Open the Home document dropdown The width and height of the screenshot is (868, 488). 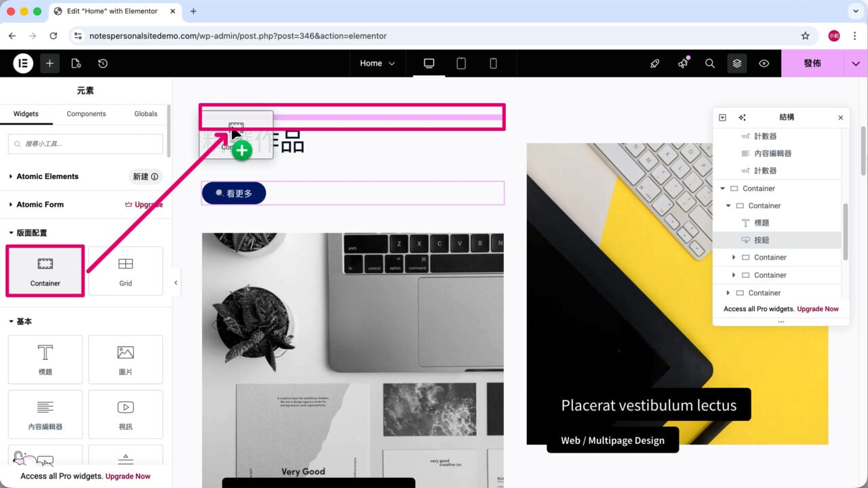click(x=377, y=63)
